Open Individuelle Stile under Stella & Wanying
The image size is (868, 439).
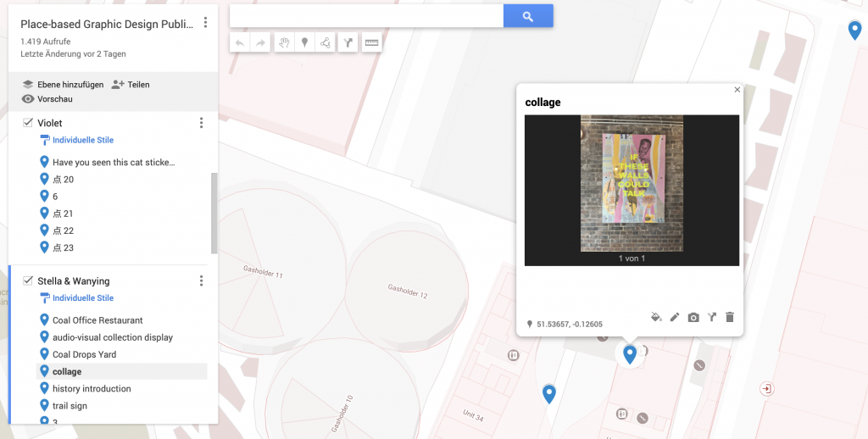[x=83, y=297]
